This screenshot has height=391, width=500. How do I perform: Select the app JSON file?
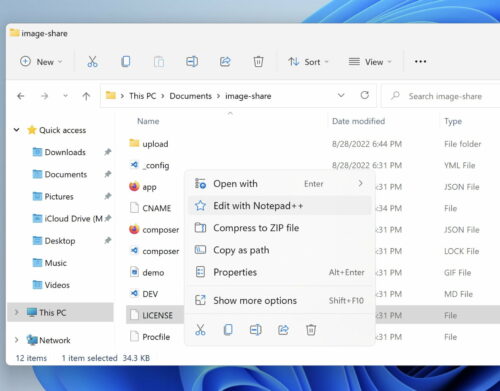tap(149, 187)
